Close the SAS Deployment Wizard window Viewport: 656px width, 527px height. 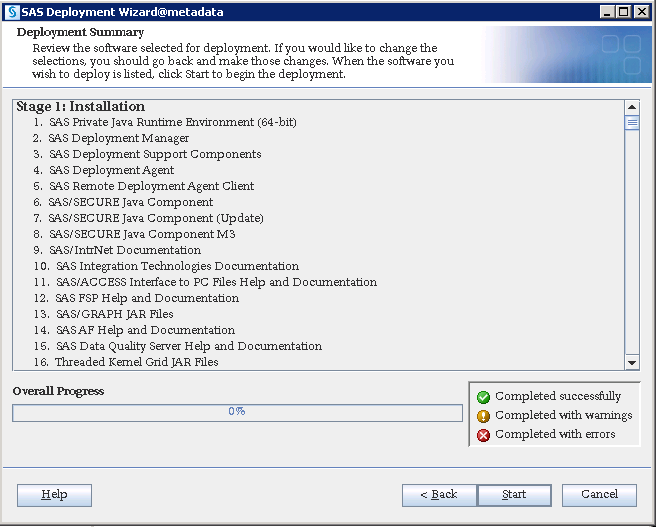(x=642, y=12)
